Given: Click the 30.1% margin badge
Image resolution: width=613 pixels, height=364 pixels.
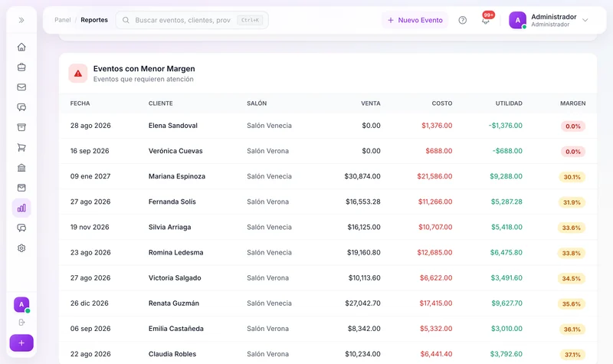Looking at the screenshot, I should [x=572, y=177].
